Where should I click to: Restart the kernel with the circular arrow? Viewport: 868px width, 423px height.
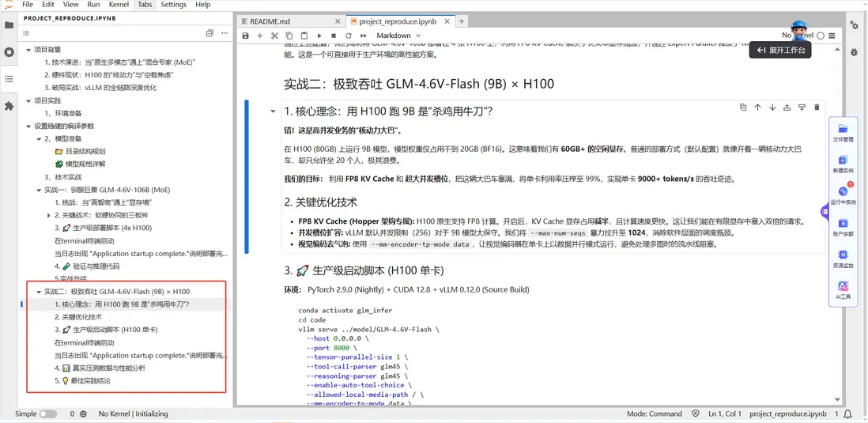pyautogui.click(x=348, y=36)
